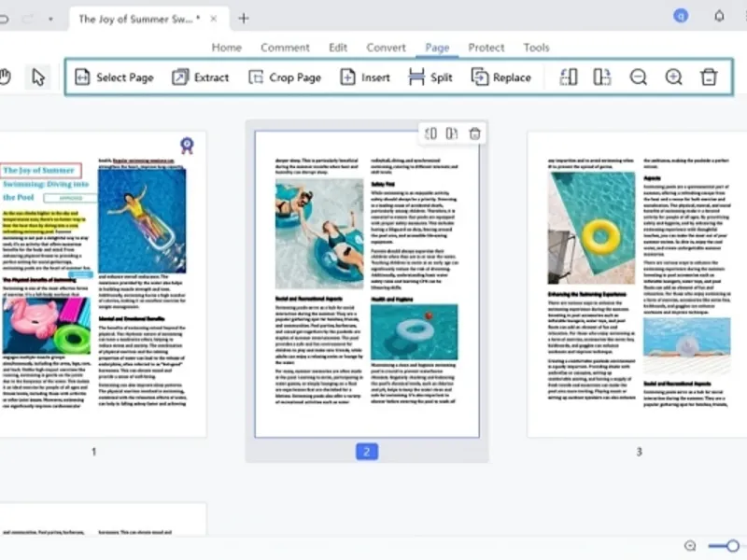Open a new tab with plus button

(x=244, y=19)
